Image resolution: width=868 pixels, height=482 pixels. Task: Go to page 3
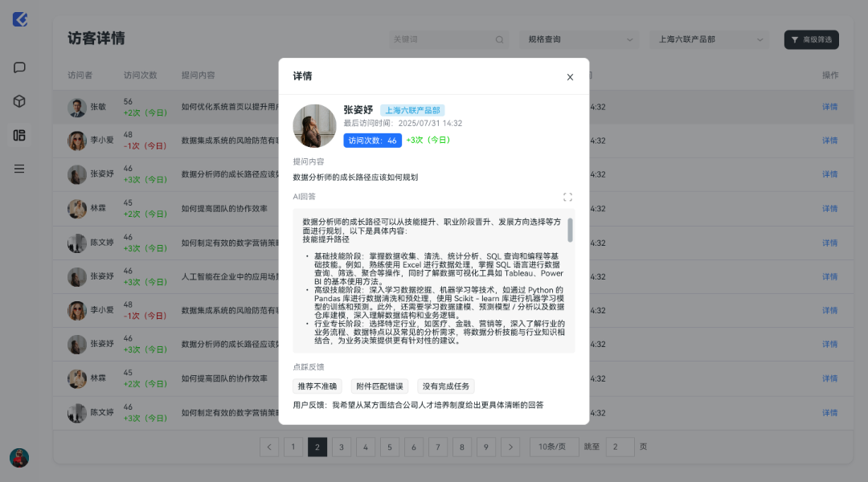(x=342, y=447)
